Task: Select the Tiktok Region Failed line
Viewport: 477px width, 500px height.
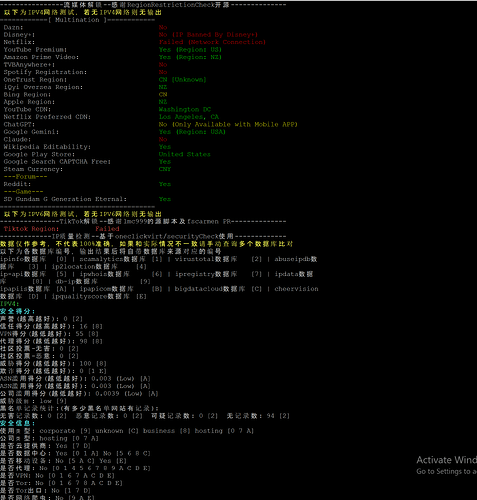Action: pos(61,229)
